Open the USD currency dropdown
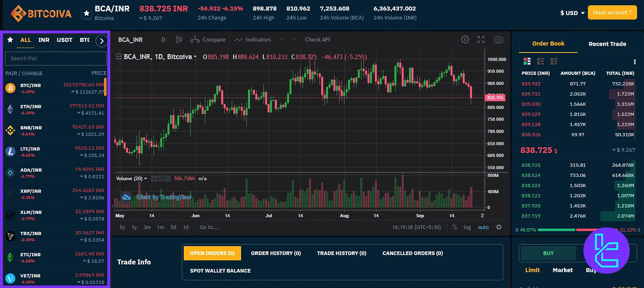The image size is (644, 288). (x=572, y=13)
